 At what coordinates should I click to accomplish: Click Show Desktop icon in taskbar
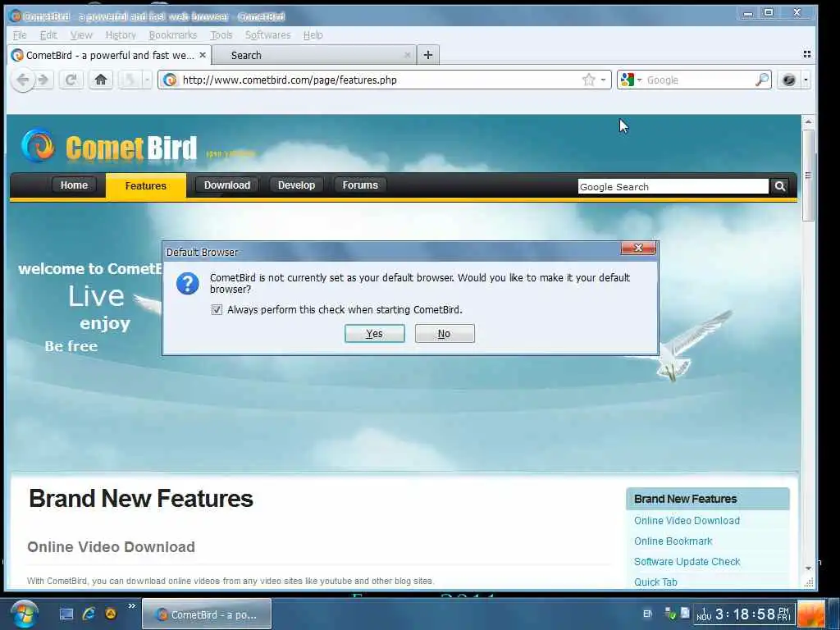pos(66,614)
